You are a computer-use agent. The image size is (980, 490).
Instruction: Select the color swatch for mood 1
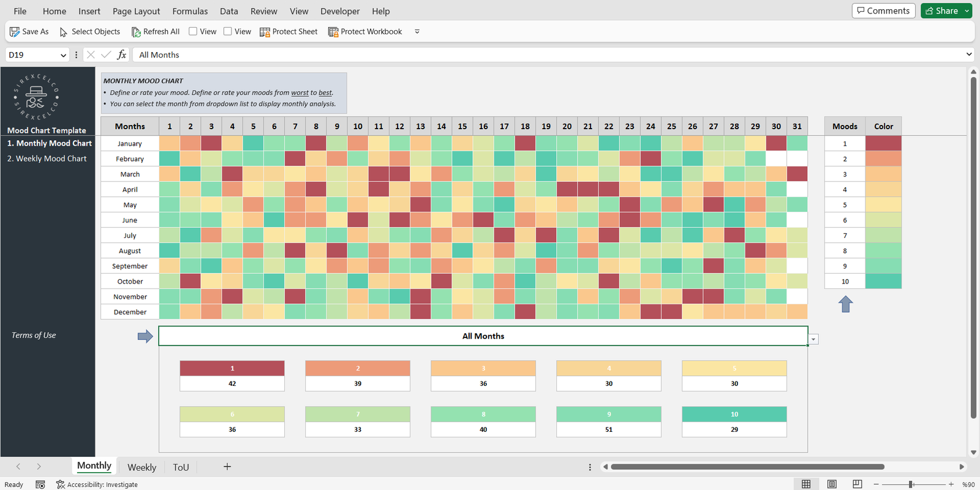tap(883, 143)
